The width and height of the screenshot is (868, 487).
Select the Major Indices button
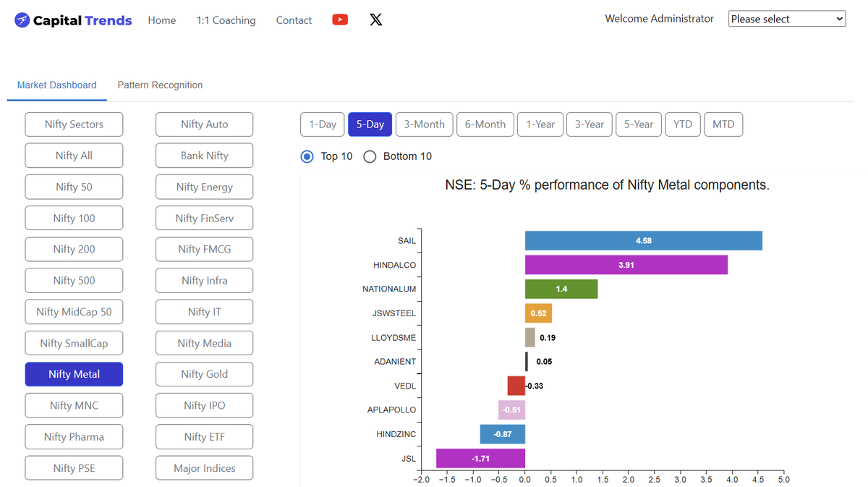205,468
